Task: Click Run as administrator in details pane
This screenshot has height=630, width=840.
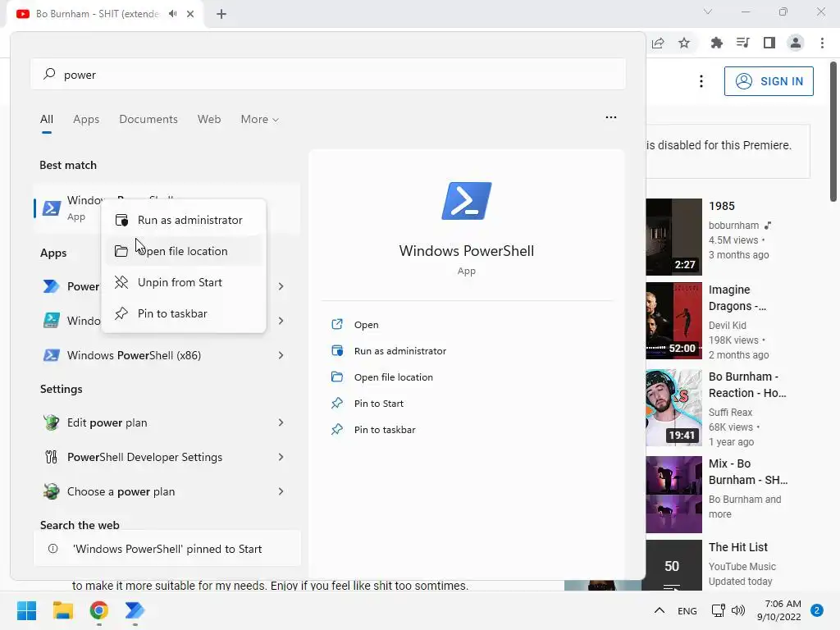Action: [399, 351]
